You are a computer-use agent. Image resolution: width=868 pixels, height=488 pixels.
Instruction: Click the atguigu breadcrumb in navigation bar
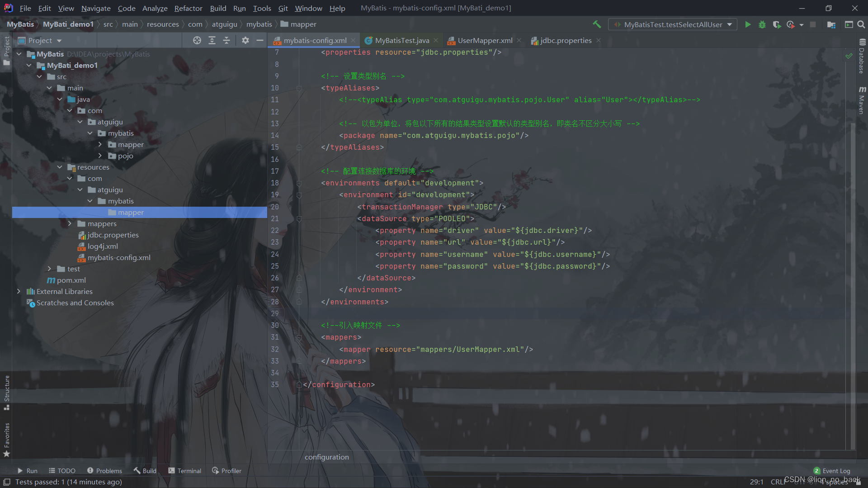click(224, 24)
